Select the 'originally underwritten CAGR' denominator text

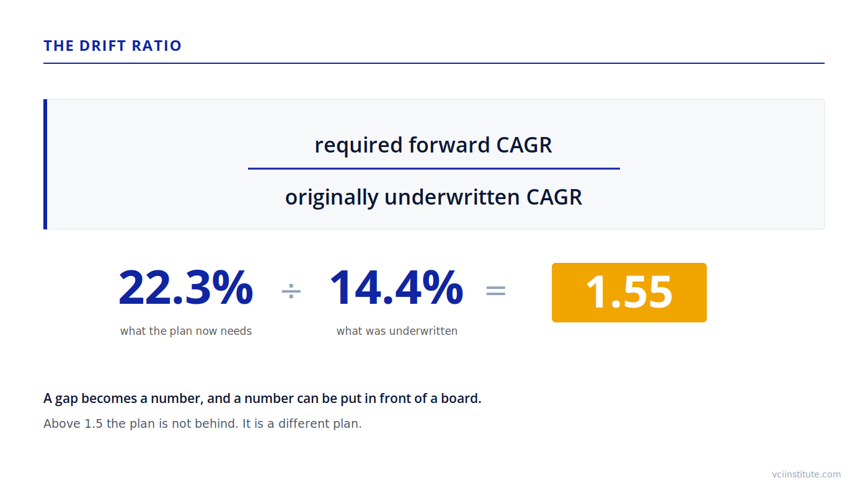pyautogui.click(x=433, y=197)
